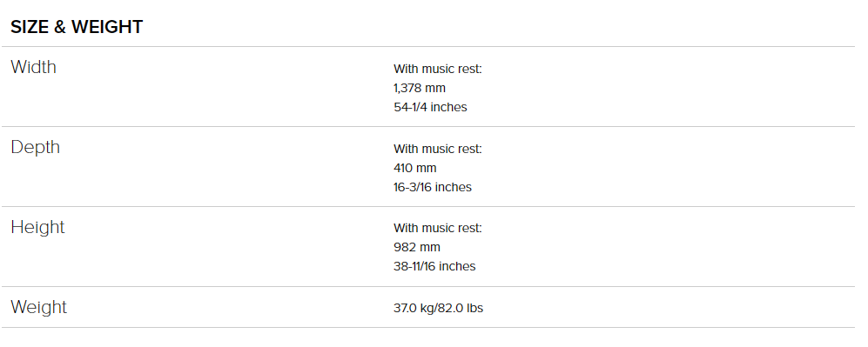This screenshot has height=347, width=868.
Task: Click the divider line below Weight row
Action: pos(428,328)
